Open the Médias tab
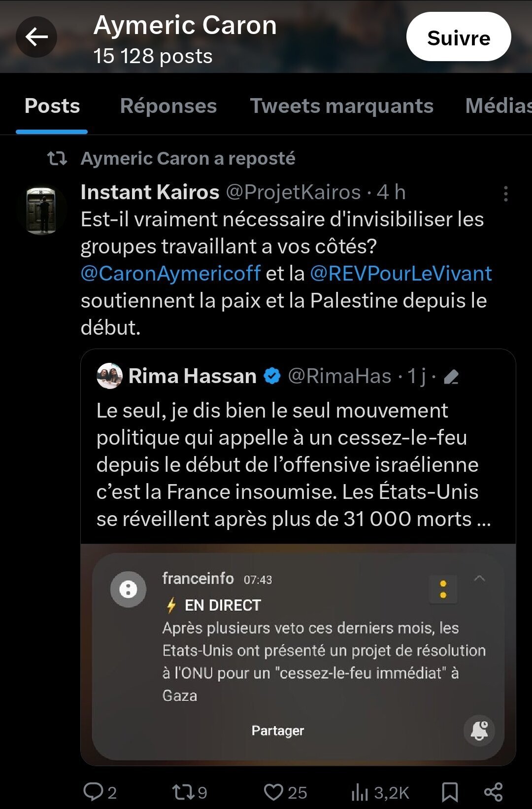 coord(499,106)
